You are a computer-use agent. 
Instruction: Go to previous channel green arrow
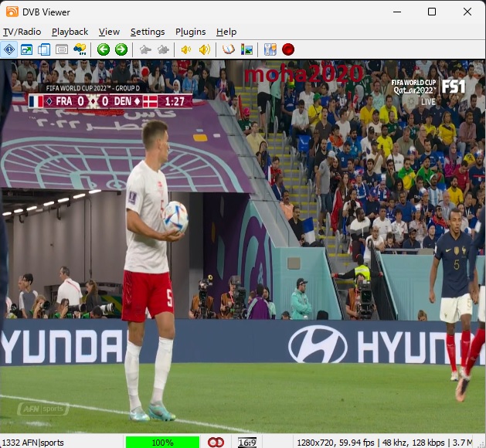[104, 49]
